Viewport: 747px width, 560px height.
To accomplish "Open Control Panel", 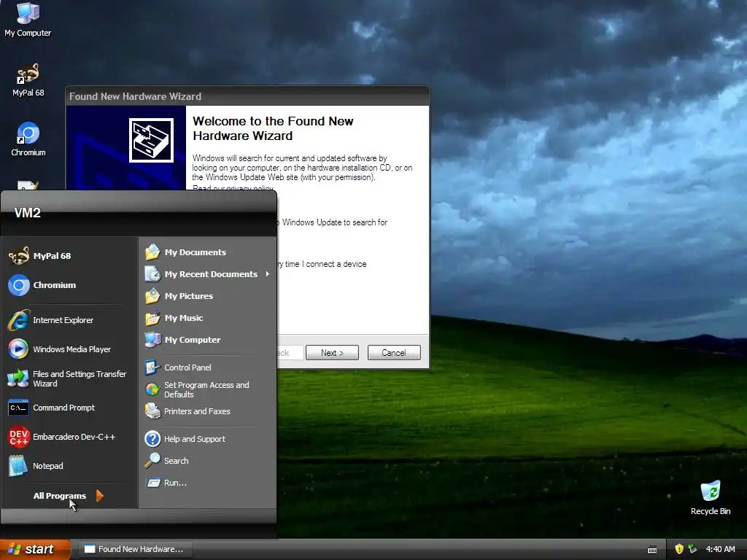I will (x=208, y=367).
